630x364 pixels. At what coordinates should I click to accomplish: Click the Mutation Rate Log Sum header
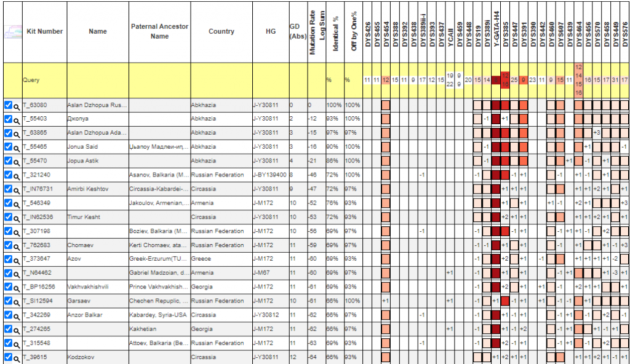pos(316,31)
